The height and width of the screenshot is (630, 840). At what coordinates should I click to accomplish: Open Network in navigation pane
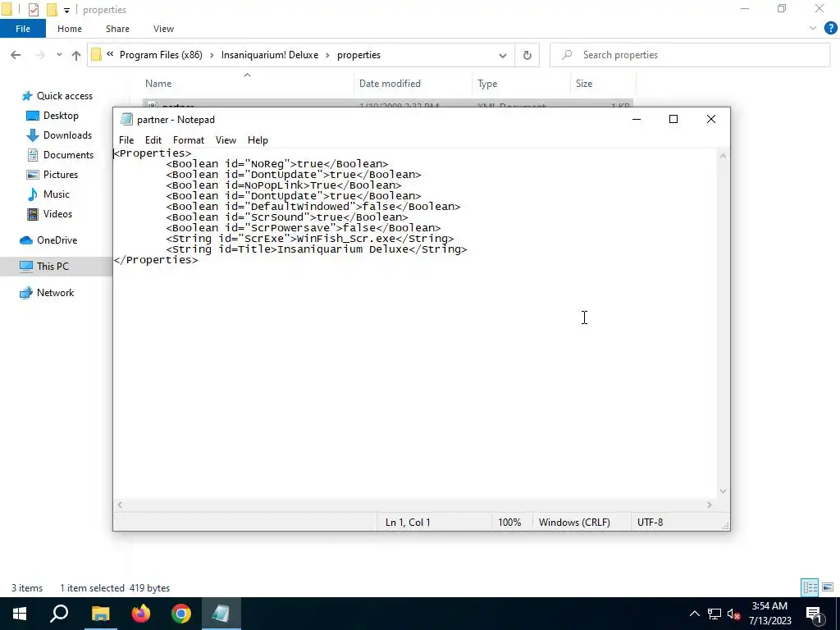(x=55, y=293)
